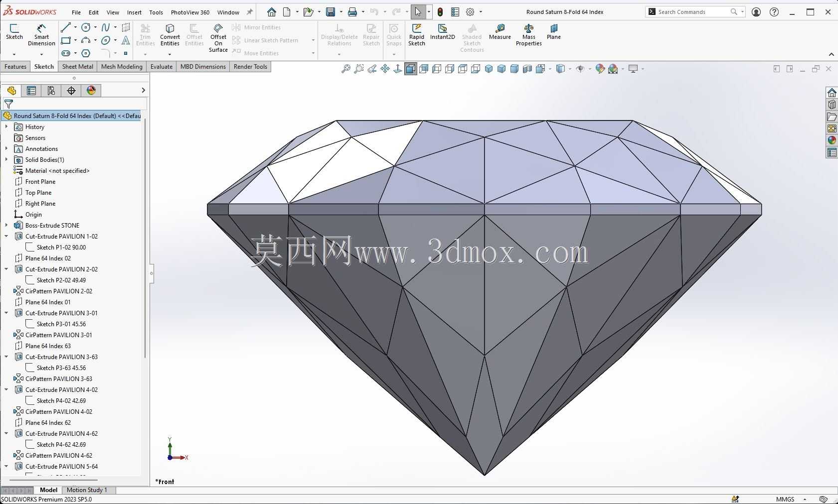Select Plane 64 Index 63
This screenshot has height=504, width=838.
(48, 346)
